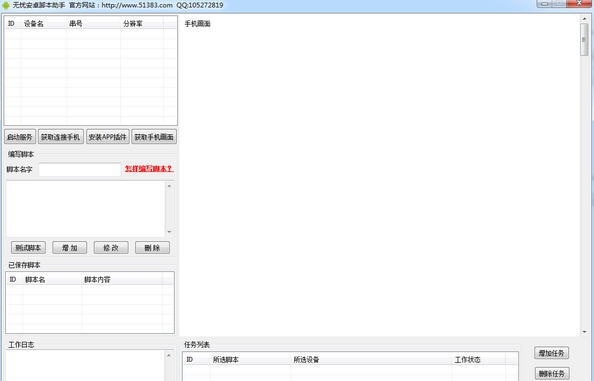
Task: Click the 修改 script button
Action: coord(111,248)
